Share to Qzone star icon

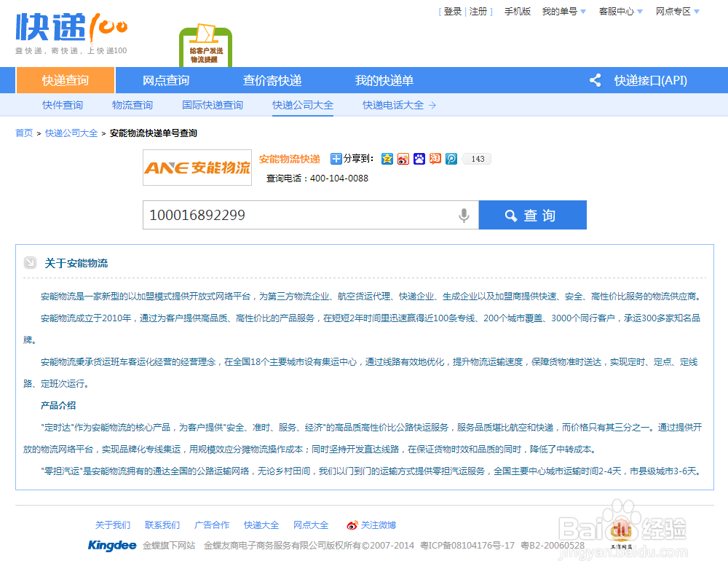(x=387, y=159)
